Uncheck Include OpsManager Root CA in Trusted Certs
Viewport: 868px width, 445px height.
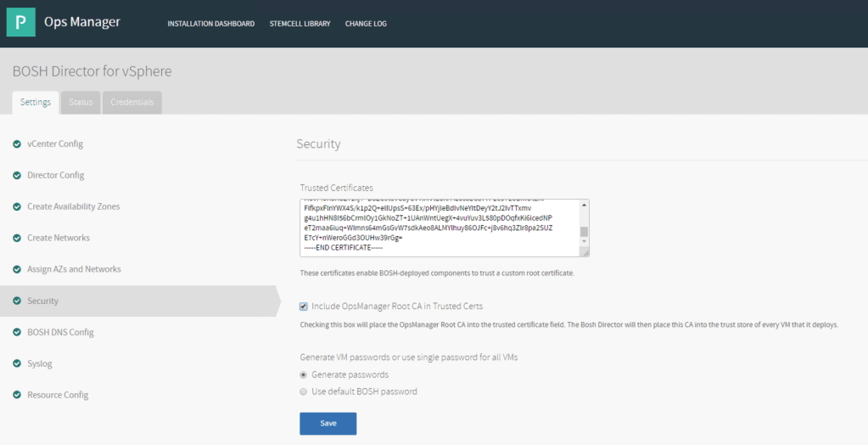(x=304, y=307)
